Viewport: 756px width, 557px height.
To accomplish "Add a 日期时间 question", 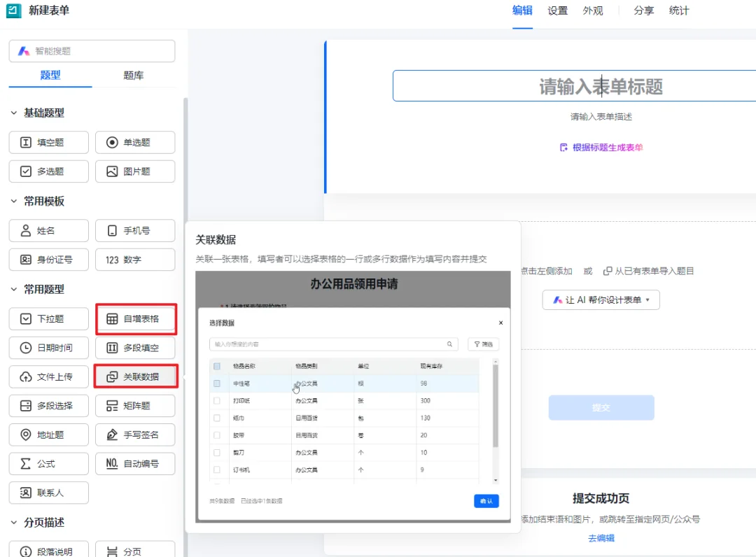I will click(49, 347).
